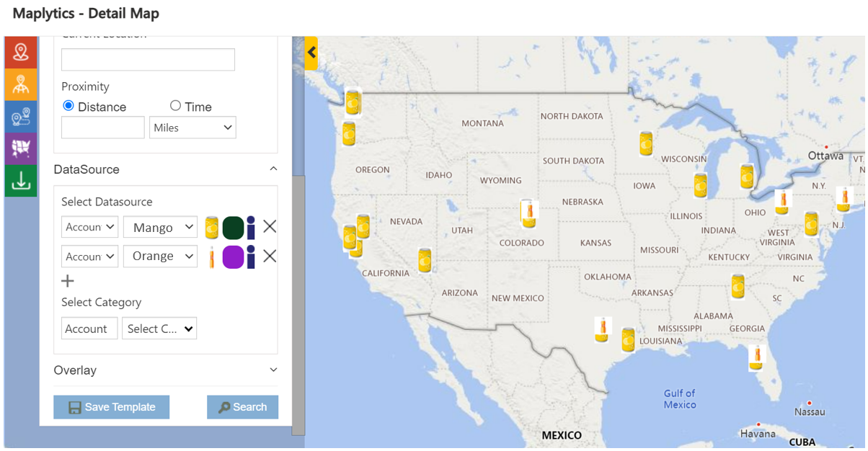Remove the Mango datasource row
The image size is (868, 451).
click(270, 227)
